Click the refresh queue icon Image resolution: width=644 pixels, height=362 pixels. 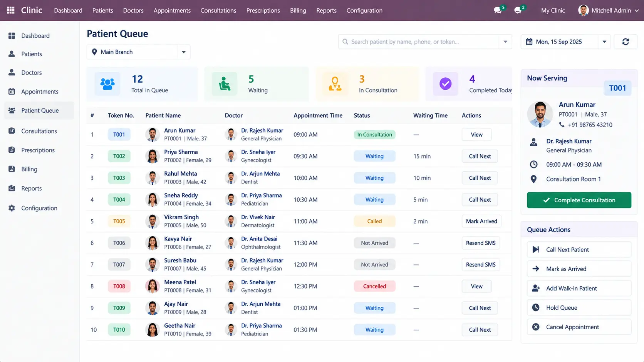(x=626, y=42)
